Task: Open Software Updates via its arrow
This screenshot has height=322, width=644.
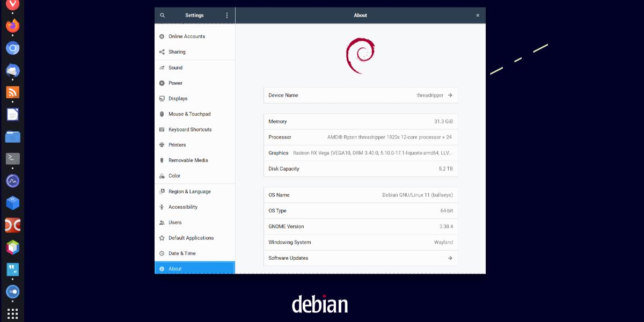Action: tap(450, 258)
